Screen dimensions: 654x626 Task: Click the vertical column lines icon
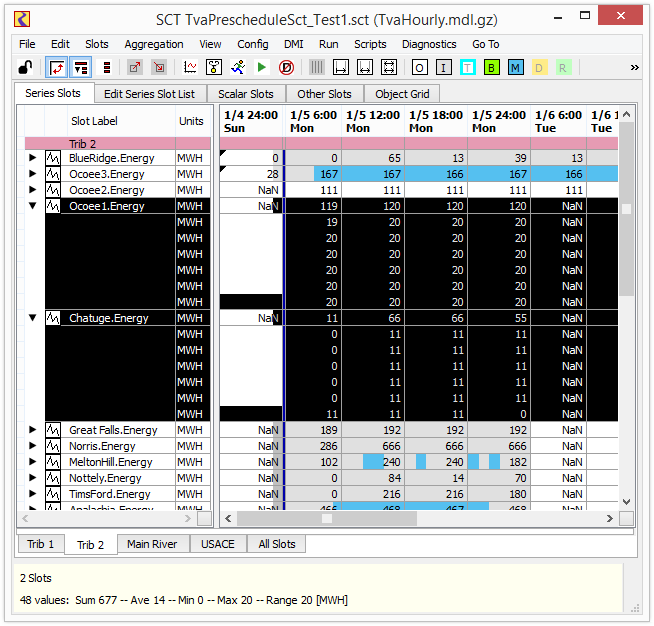click(317, 67)
